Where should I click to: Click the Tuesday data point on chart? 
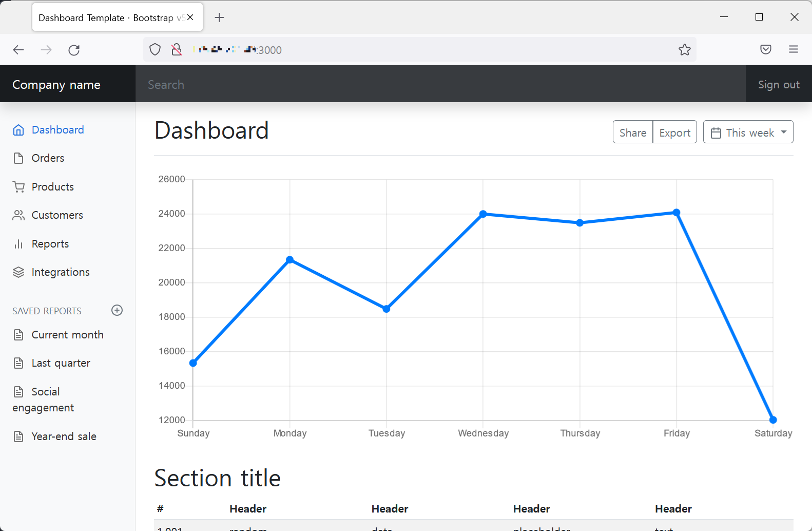[x=386, y=309]
